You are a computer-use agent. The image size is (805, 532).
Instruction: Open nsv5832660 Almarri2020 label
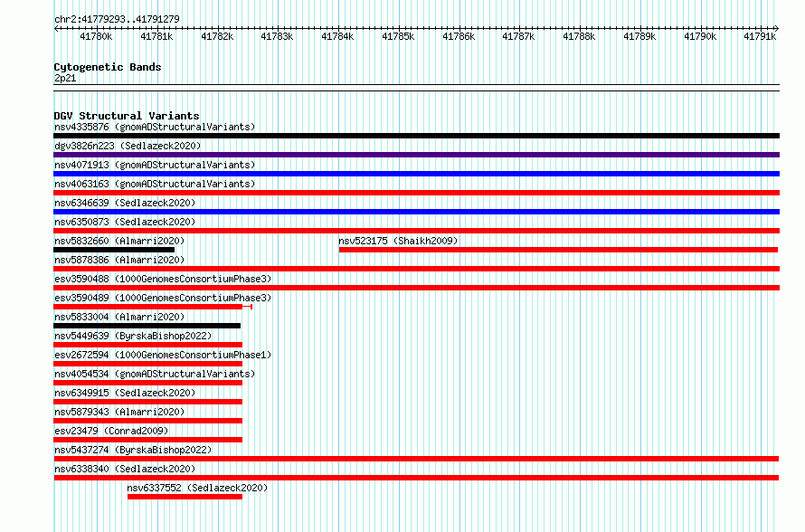tap(119, 241)
